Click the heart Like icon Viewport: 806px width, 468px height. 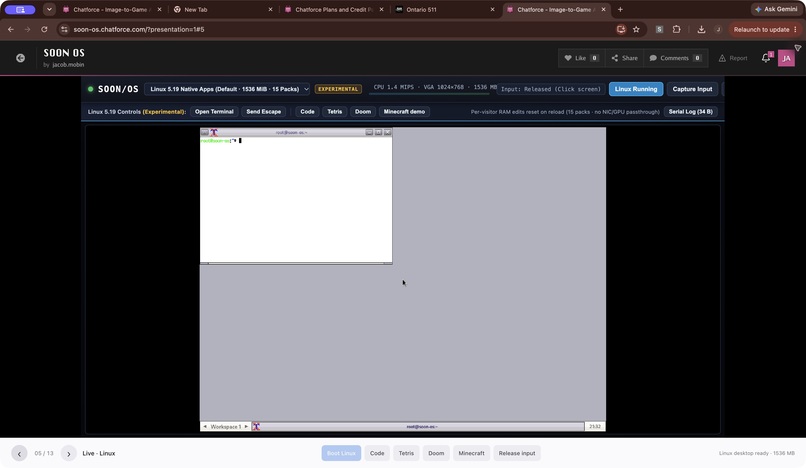click(x=568, y=58)
